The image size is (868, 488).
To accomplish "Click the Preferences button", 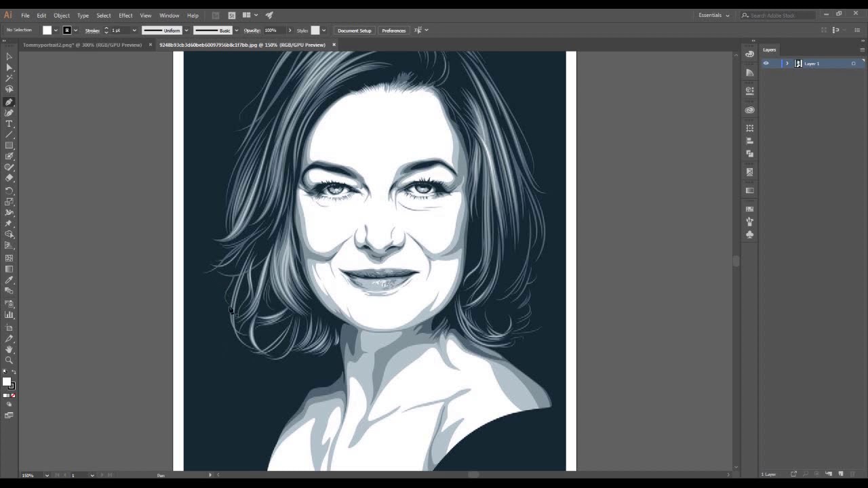I will click(x=393, y=30).
